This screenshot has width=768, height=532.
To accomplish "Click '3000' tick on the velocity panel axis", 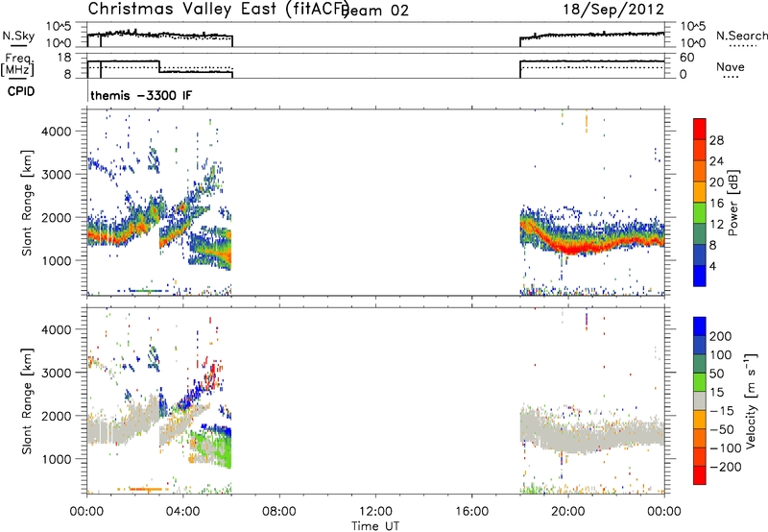I will pyautogui.click(x=57, y=373).
